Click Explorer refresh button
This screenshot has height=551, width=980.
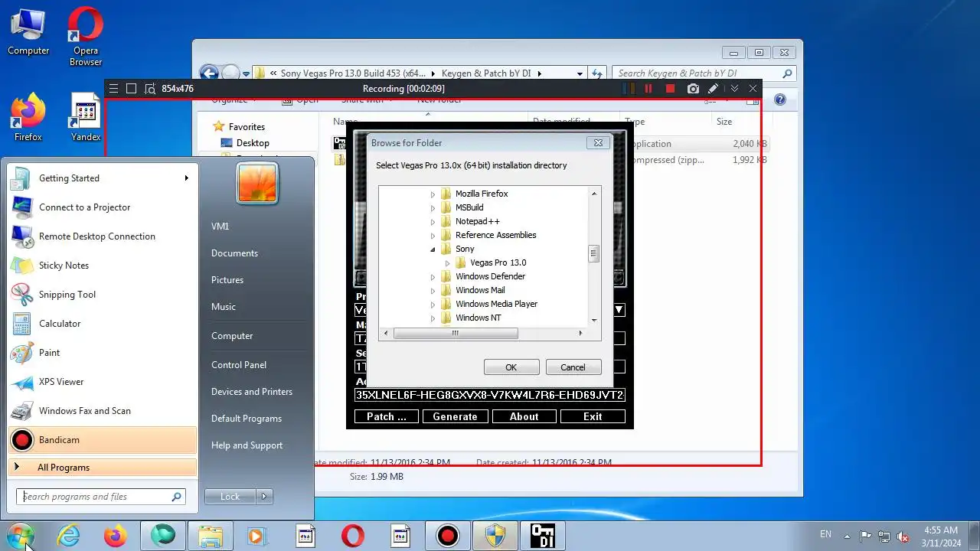(x=597, y=73)
